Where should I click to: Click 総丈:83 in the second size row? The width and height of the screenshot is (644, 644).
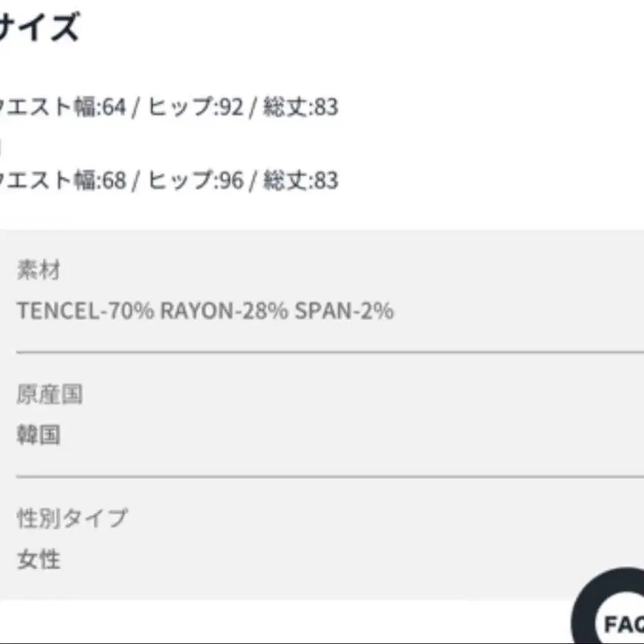[301, 180]
